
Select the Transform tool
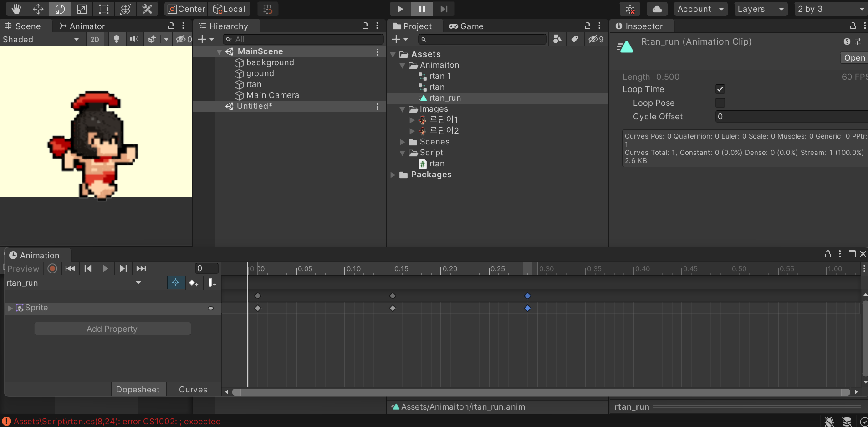pos(126,9)
